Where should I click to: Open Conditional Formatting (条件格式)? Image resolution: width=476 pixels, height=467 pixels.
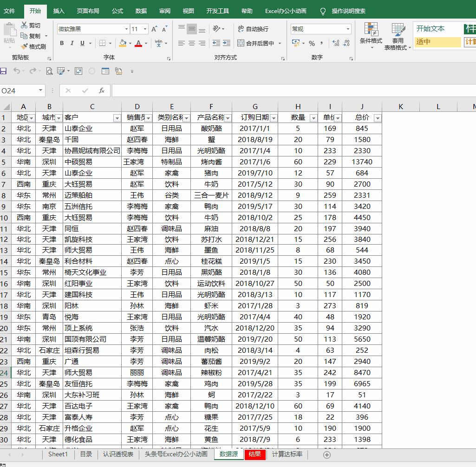pos(371,35)
